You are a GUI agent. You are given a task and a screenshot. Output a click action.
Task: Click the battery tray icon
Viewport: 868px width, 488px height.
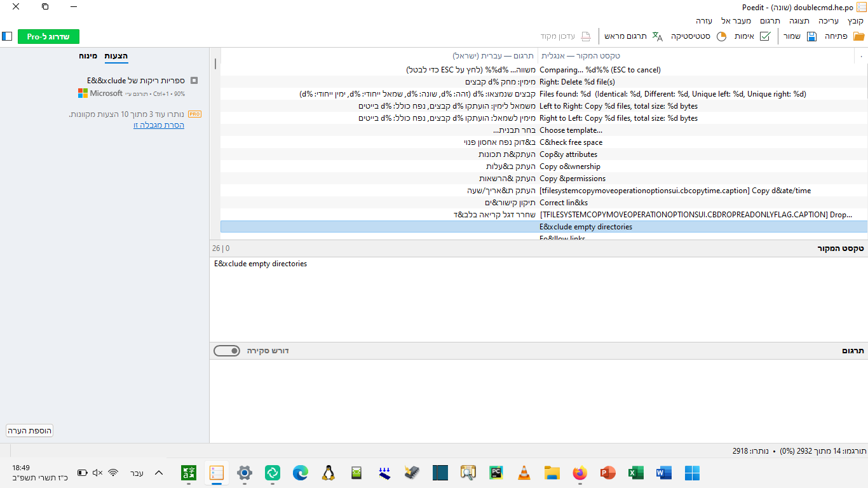82,473
